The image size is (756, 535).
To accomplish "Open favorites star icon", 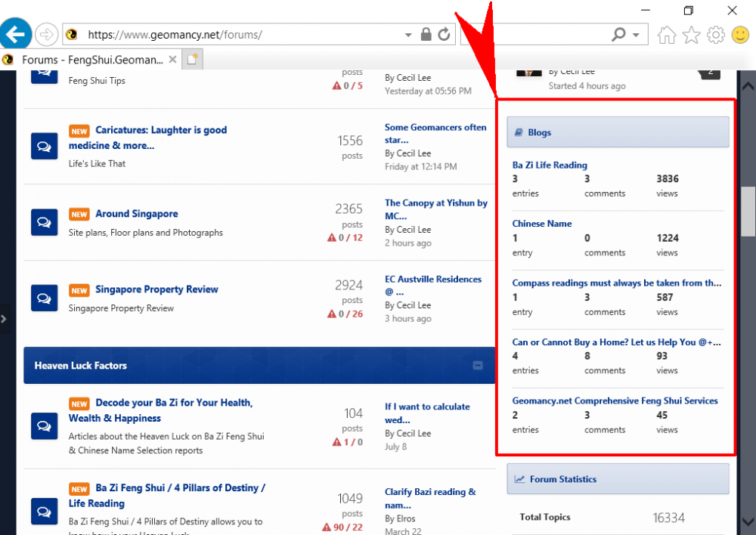I will [x=691, y=35].
